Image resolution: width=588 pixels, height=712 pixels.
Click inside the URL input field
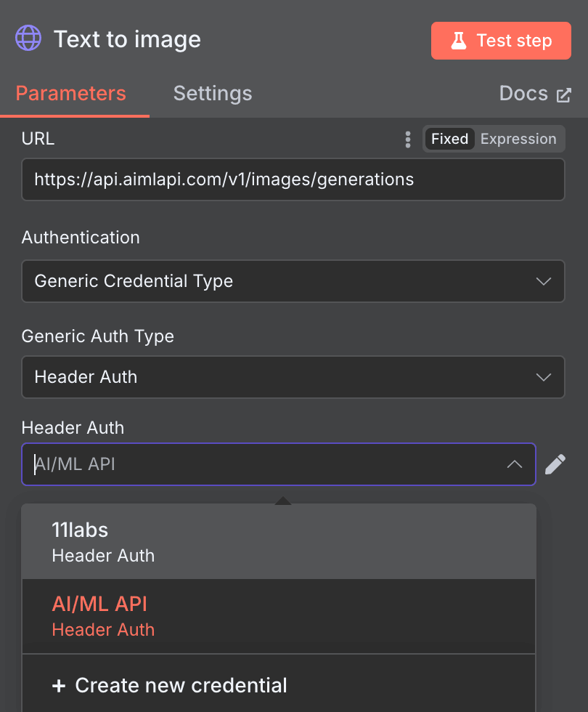point(293,179)
